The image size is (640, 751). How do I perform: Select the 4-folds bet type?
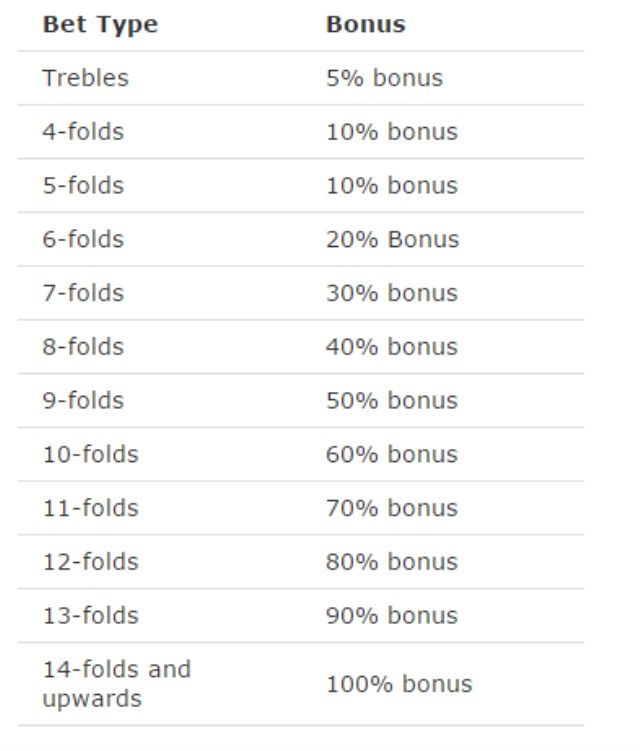point(83,132)
